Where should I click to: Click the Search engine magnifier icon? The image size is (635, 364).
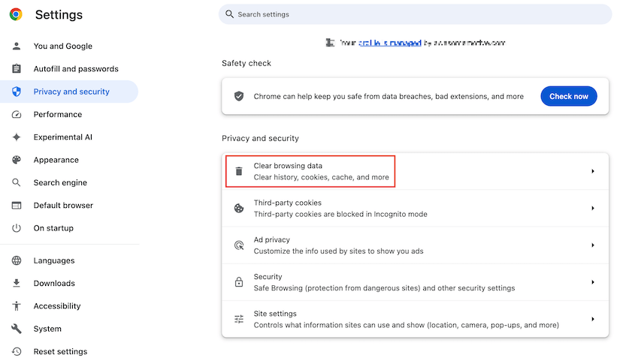[x=17, y=182]
